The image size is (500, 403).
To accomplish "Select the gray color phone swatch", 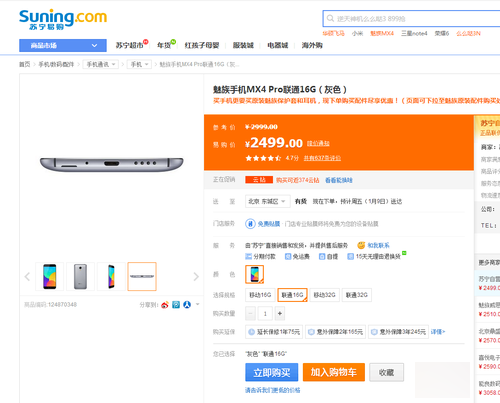I will [x=255, y=274].
